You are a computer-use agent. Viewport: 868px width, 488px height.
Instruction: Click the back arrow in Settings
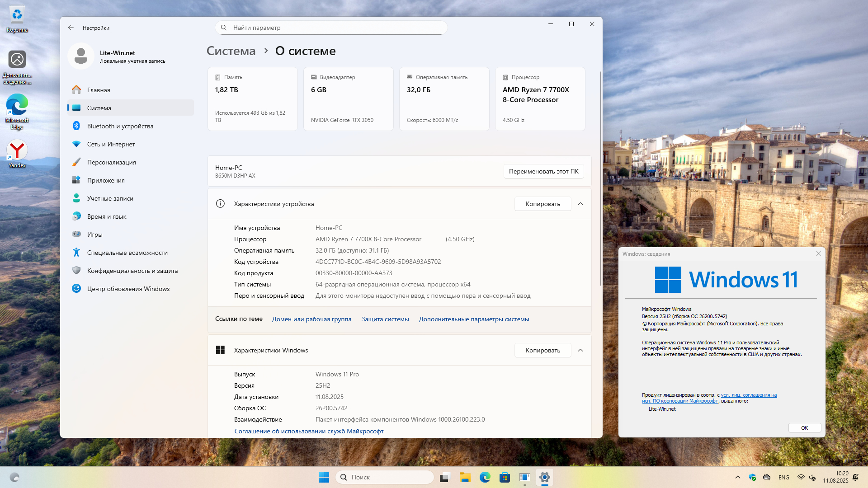tap(71, 28)
